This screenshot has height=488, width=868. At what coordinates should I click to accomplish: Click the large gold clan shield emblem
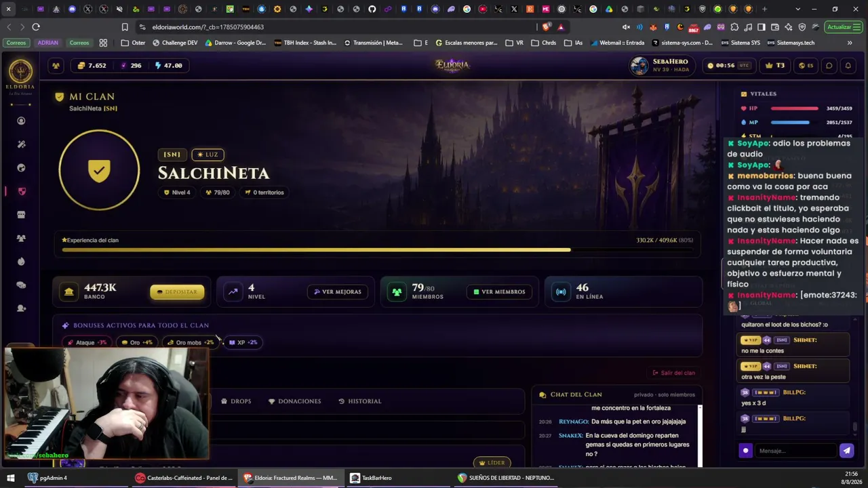[99, 170]
